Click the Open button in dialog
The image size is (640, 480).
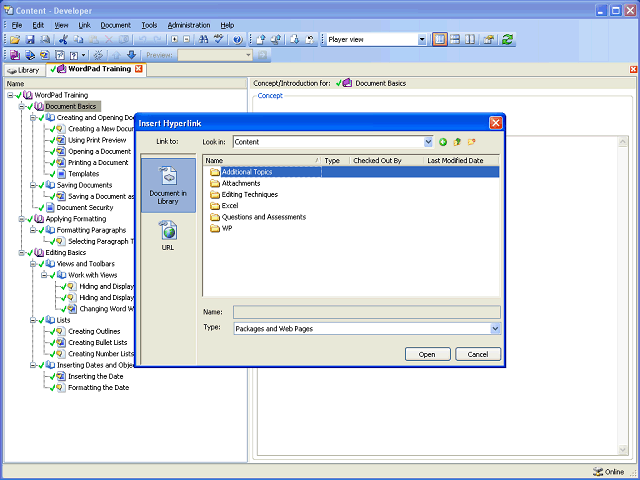pos(427,354)
